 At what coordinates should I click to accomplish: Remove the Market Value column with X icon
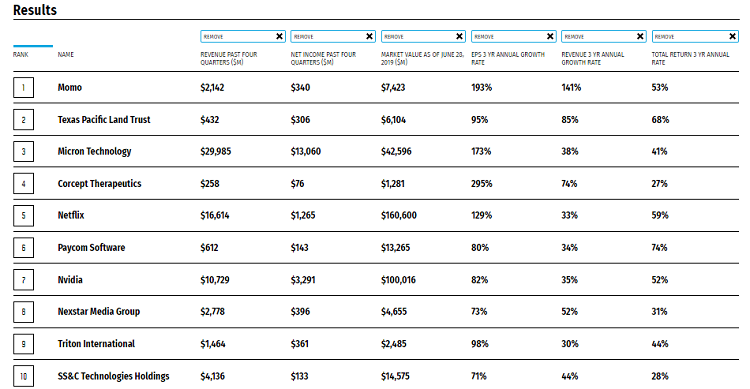point(460,36)
